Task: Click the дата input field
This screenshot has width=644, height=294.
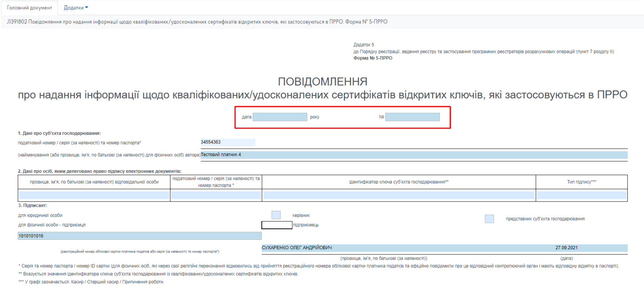Action: coord(280,117)
